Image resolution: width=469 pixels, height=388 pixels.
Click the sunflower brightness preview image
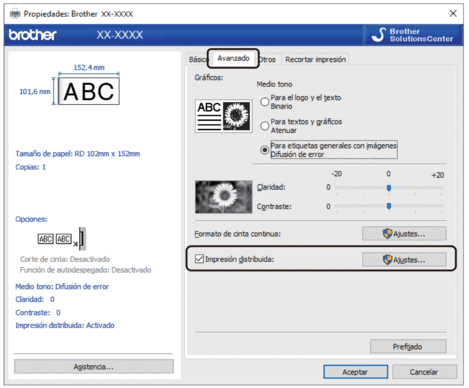[224, 197]
